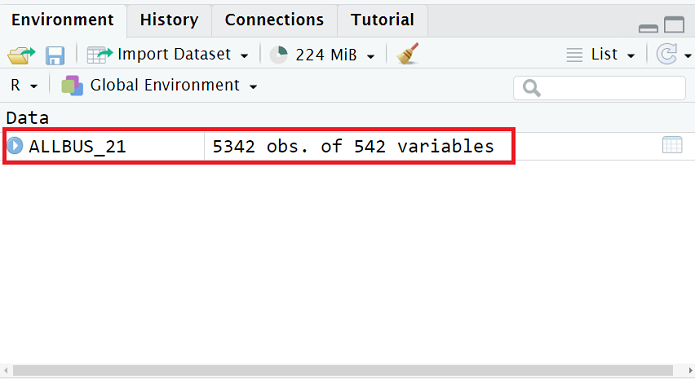Viewport: 695px width, 379px height.
Task: Open the refresh options dropdown arrow
Action: tap(688, 56)
